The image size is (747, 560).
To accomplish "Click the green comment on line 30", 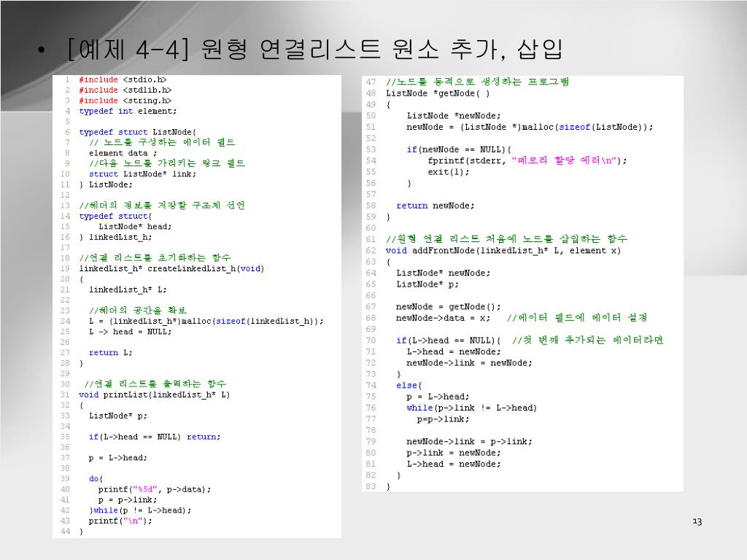I will 155,384.
